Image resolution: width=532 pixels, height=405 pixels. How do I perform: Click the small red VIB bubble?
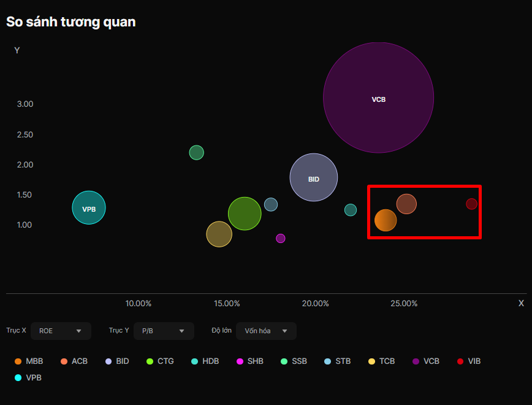(x=471, y=204)
